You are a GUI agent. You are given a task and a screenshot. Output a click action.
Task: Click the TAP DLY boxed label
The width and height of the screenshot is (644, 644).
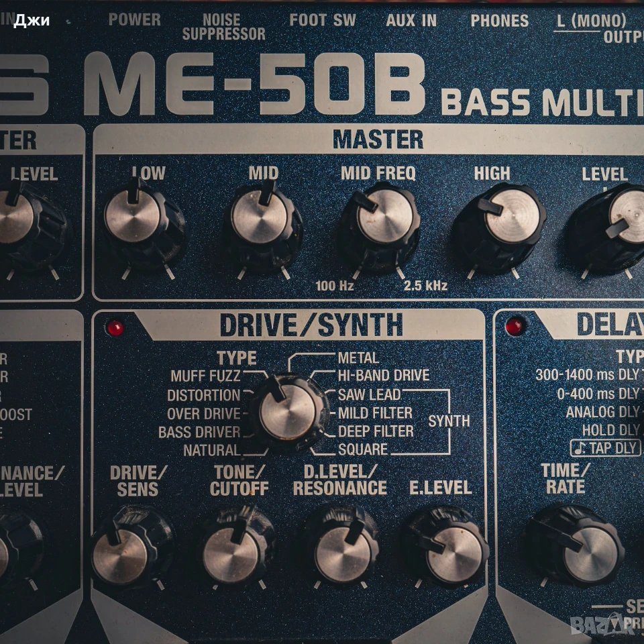coord(605,448)
